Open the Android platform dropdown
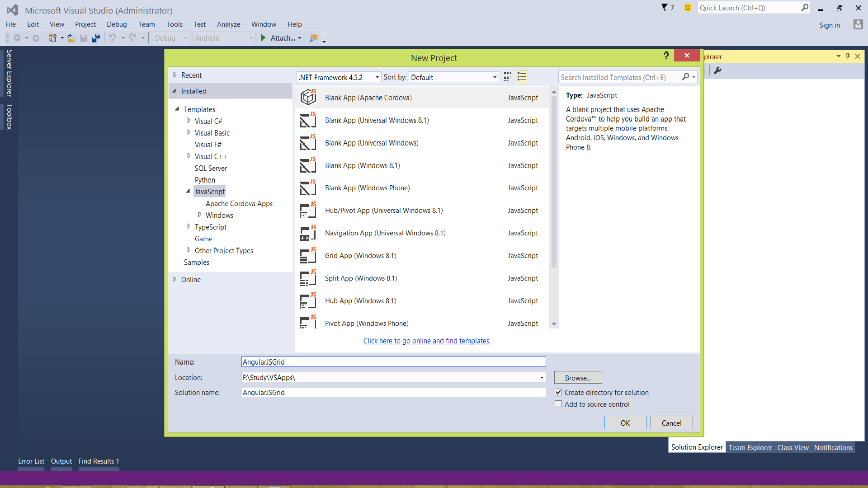This screenshot has height=488, width=868. coord(224,38)
